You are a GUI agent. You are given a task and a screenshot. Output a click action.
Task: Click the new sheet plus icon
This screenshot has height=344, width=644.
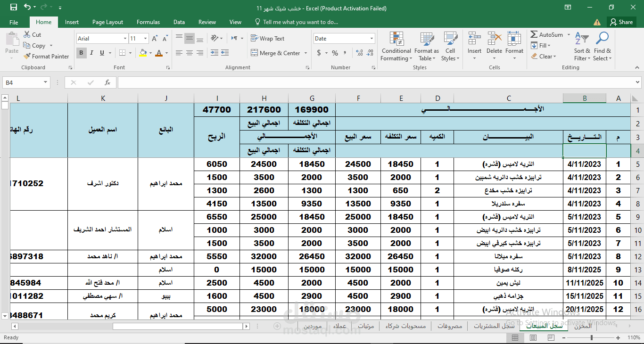click(277, 326)
